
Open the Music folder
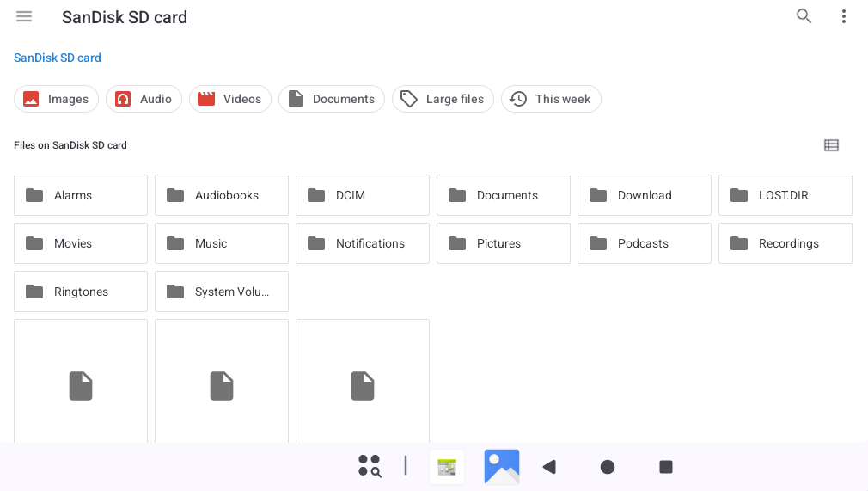(x=222, y=243)
